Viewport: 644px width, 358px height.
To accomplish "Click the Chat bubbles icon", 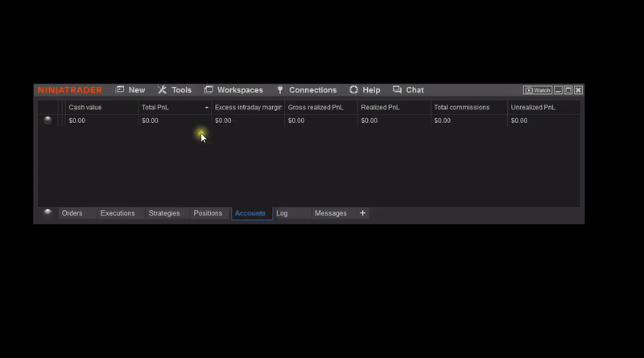I will [397, 90].
